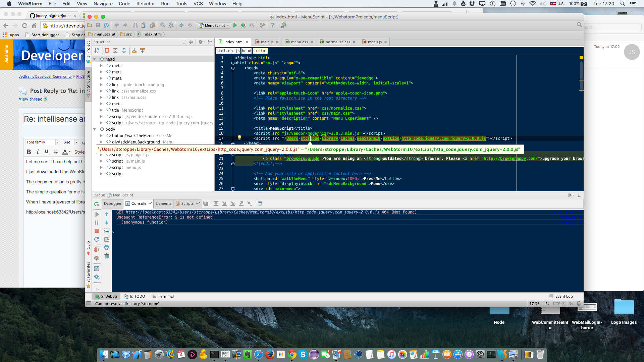Open the MenuScript run configuration dropdown
The width and height of the screenshot is (644, 362).
coord(214,25)
